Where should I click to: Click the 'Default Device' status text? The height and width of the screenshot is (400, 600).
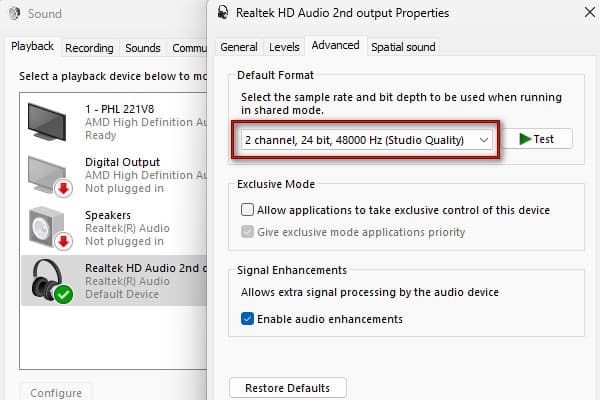[122, 294]
